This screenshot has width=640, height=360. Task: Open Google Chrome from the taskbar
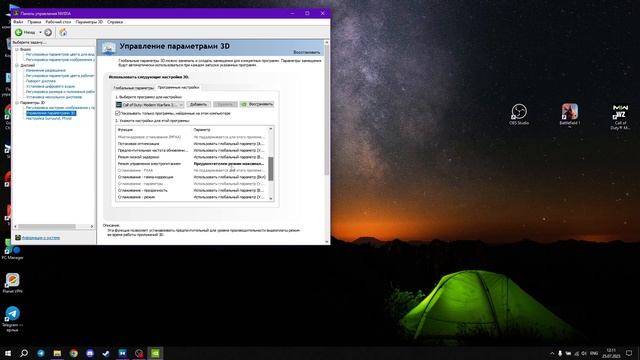pyautogui.click(x=73, y=353)
